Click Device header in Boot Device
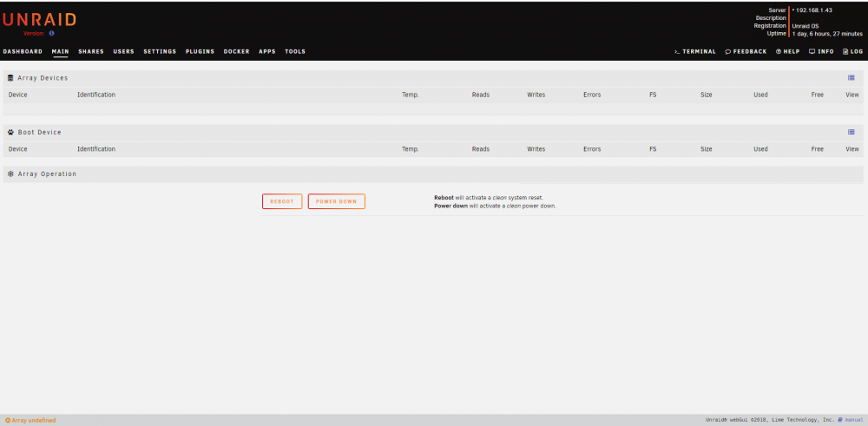Image resolution: width=868 pixels, height=426 pixels. point(17,149)
